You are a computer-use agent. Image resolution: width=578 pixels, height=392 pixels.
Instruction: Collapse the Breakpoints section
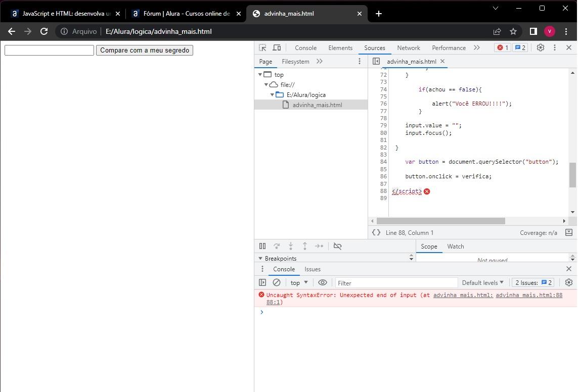coord(260,259)
